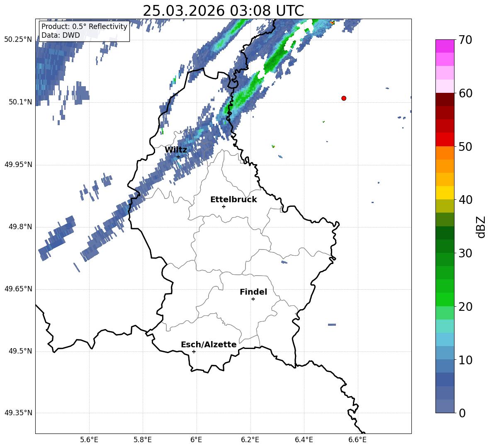The image size is (491, 448).
Task: Click the 6°E longitude label
Action: 196,440
